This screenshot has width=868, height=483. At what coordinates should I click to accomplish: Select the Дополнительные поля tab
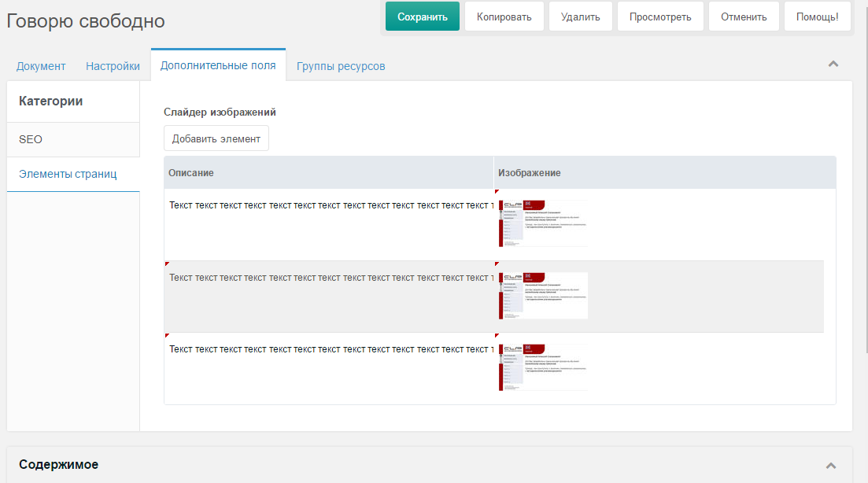(218, 65)
